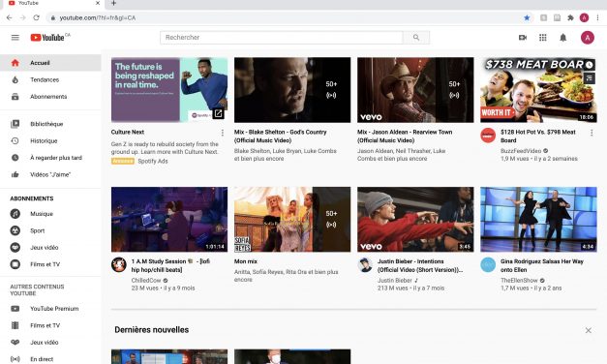
Task: Open the notifications bell
Action: [562, 38]
